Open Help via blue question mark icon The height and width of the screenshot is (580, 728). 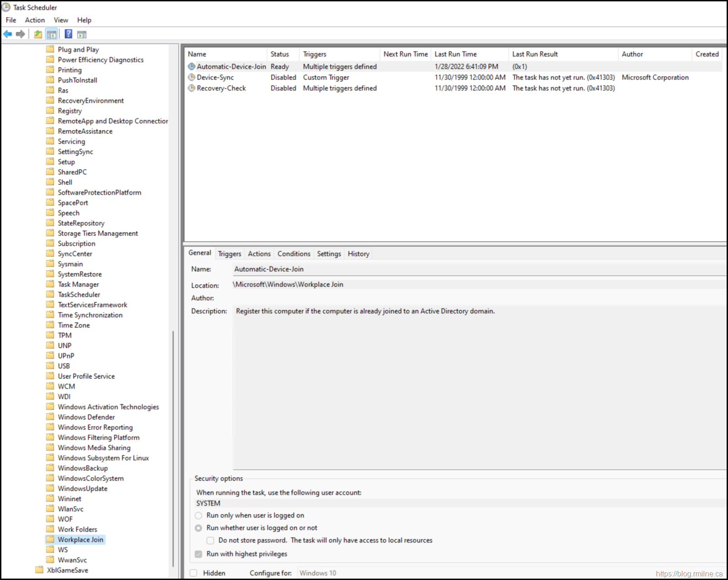(69, 34)
